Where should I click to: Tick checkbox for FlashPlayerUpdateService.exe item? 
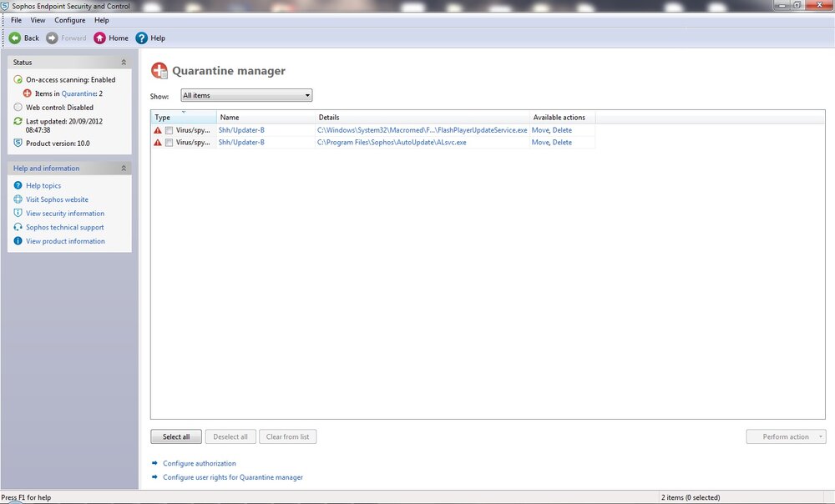[169, 130]
